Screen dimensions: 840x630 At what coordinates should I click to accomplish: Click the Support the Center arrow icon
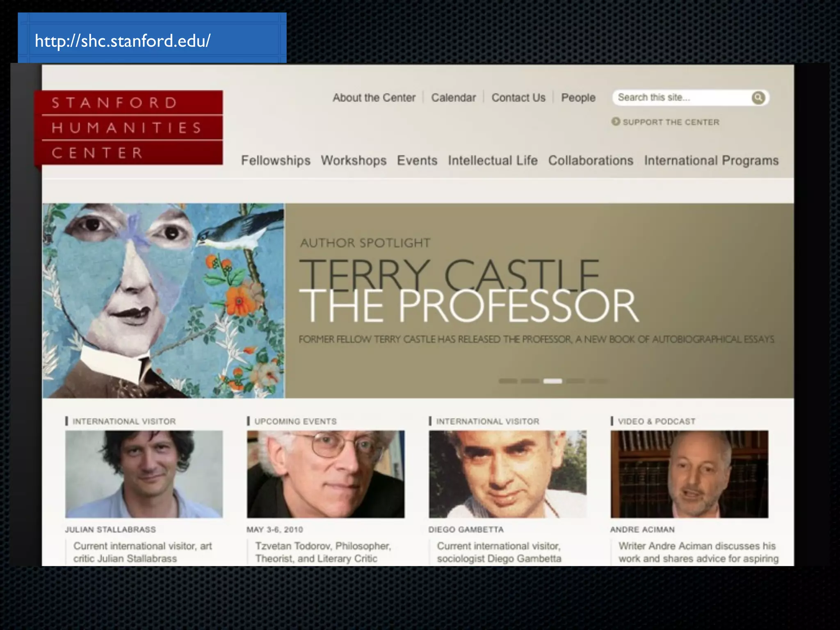pyautogui.click(x=616, y=121)
